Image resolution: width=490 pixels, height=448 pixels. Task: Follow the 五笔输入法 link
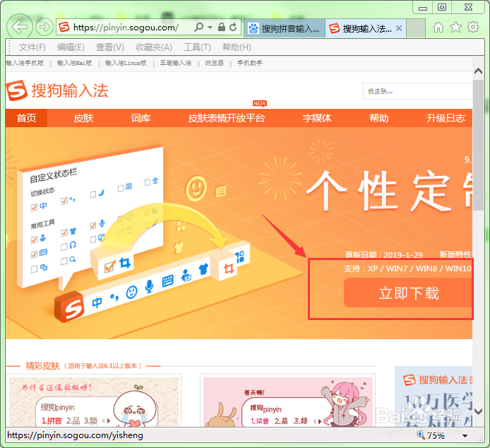pos(176,63)
